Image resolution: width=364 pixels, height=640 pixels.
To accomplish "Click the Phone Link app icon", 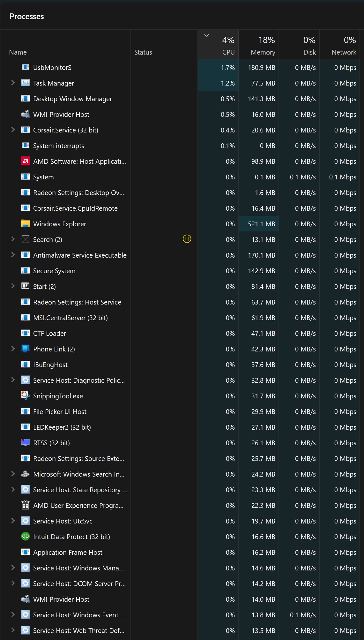I will [x=26, y=349].
